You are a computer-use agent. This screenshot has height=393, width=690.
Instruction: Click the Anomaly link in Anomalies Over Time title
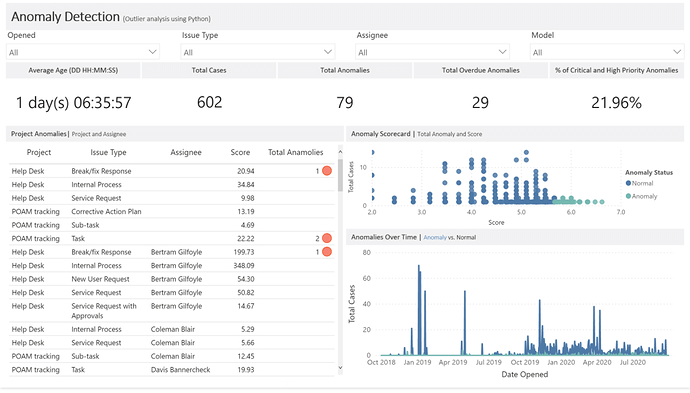click(x=435, y=237)
